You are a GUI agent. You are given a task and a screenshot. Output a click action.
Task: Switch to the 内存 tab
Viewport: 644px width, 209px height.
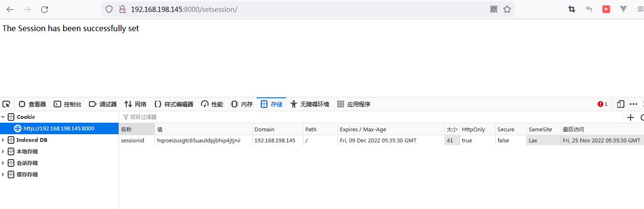[x=242, y=104]
